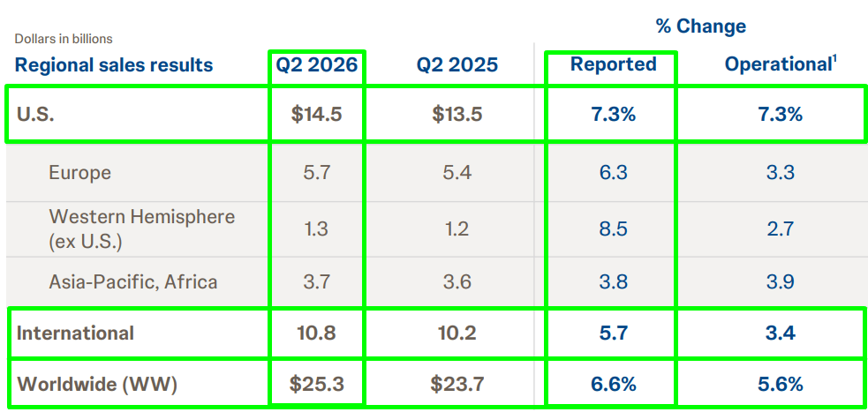Click the $13.5 U.S. Q2 2025 cell
868x412 pixels.
[x=457, y=115]
